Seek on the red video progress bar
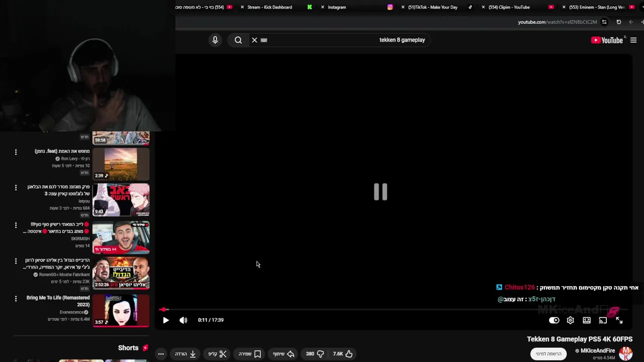 pos(392,310)
